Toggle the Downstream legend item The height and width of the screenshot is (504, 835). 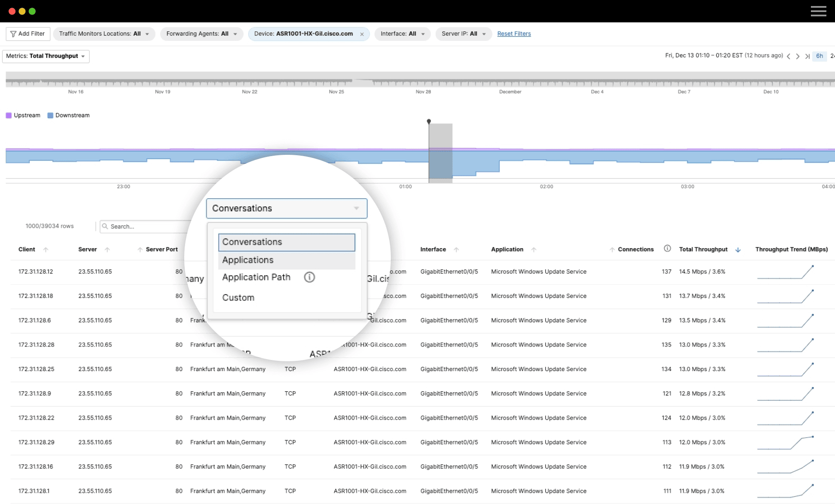click(x=68, y=115)
